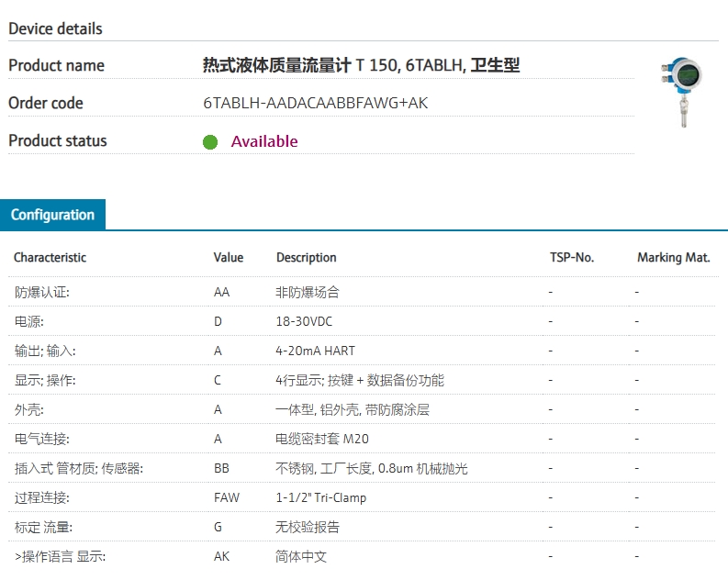Click the TSP-No. column header
Image resolution: width=728 pixels, height=580 pixels.
(572, 258)
